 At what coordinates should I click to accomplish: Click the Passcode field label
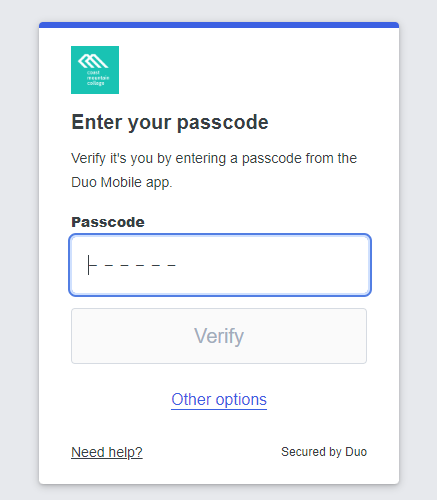point(108,222)
